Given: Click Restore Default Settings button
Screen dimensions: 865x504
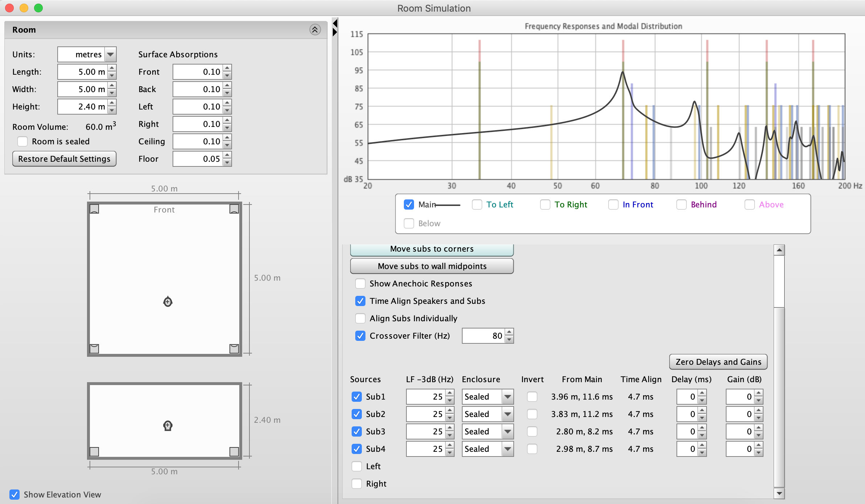Looking at the screenshot, I should coord(65,159).
